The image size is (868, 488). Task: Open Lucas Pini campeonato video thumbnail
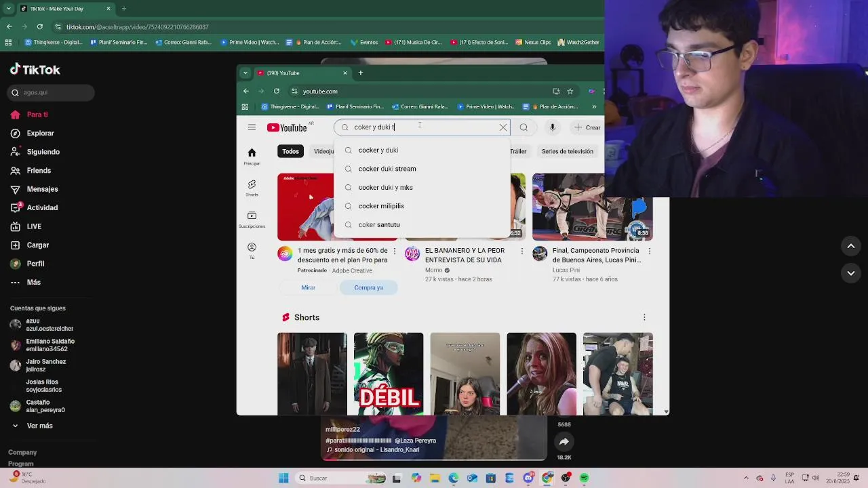pos(593,207)
